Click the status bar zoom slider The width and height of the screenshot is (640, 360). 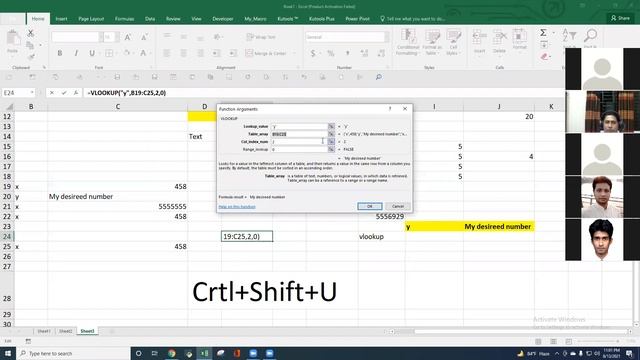click(599, 341)
